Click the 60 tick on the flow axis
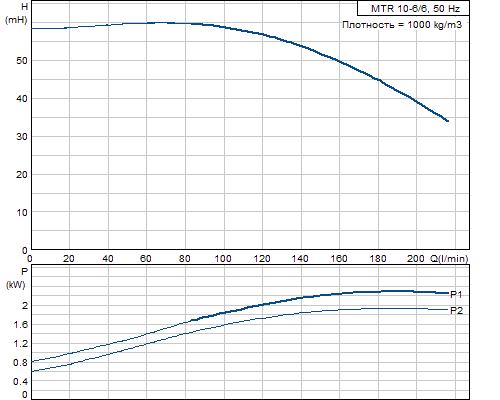500x400 pixels. coord(146,258)
